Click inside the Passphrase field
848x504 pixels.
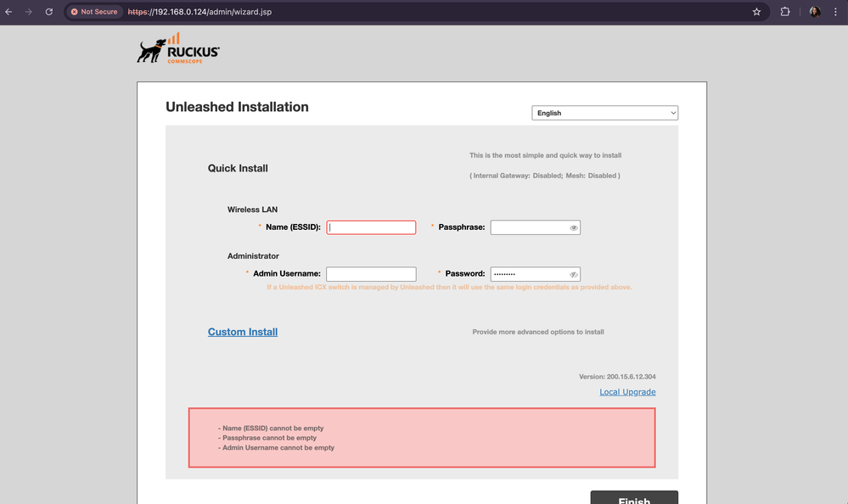point(529,227)
